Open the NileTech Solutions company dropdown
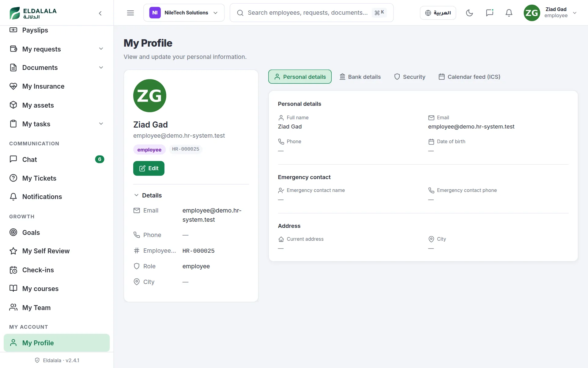The width and height of the screenshot is (588, 368). [184, 13]
